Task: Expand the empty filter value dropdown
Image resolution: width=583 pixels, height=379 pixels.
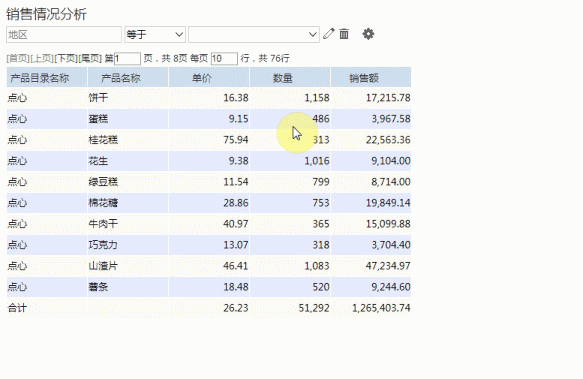Action: pyautogui.click(x=254, y=35)
